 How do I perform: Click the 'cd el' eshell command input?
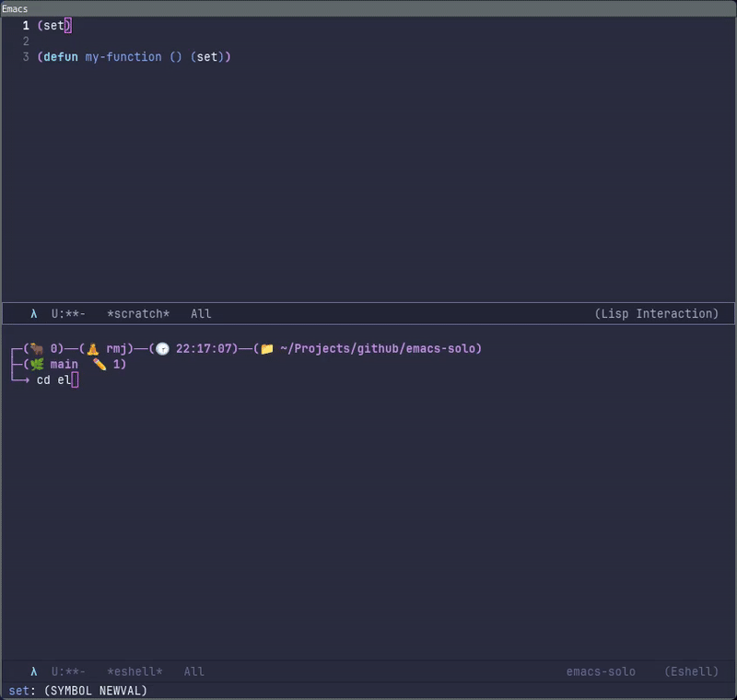53,380
